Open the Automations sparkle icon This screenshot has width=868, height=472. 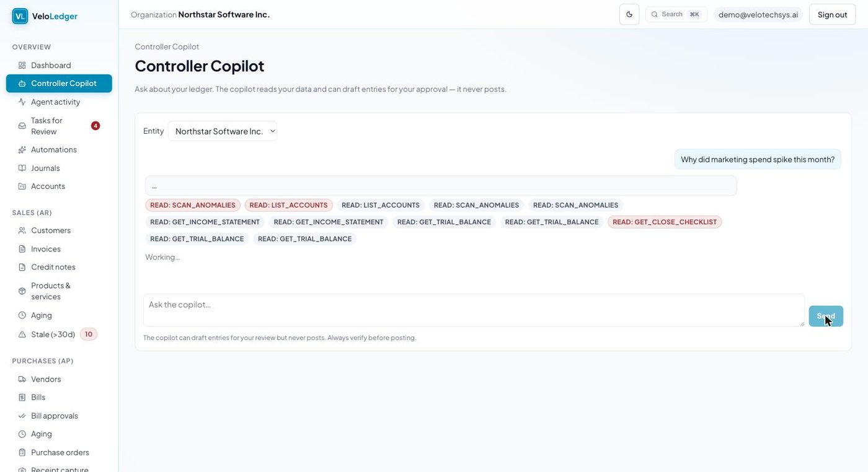(x=22, y=150)
